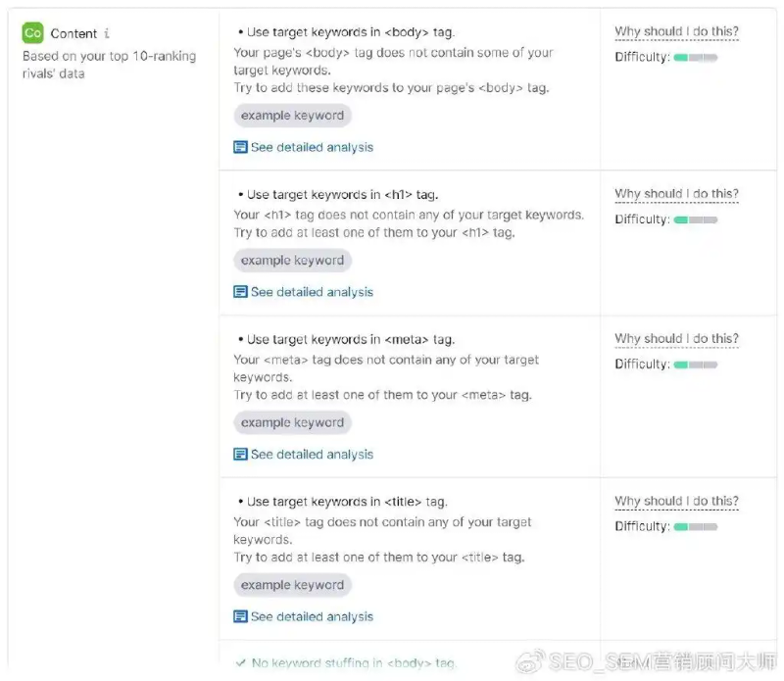Open 'See detailed analysis' for meta tag
Screen dimensions: 784x681
(312, 455)
